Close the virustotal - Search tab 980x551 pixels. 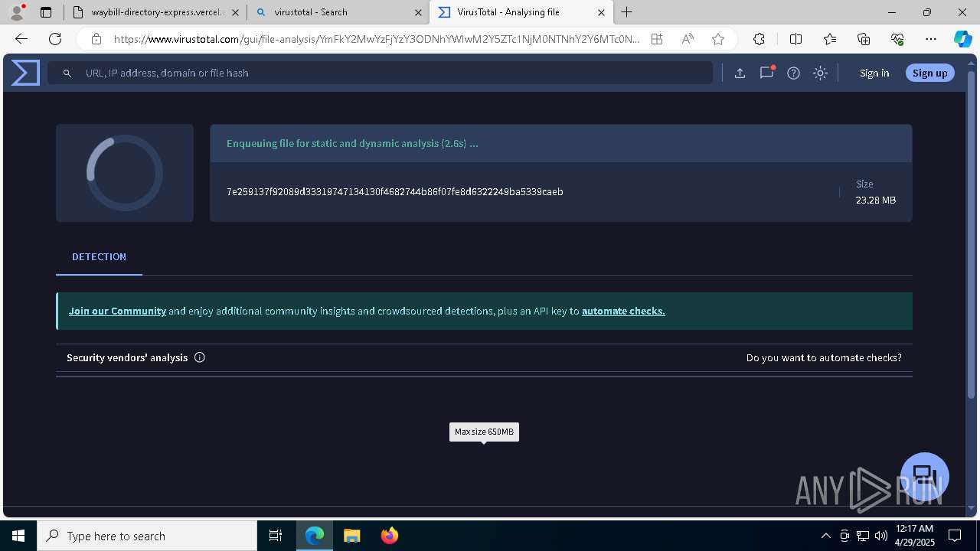click(418, 12)
